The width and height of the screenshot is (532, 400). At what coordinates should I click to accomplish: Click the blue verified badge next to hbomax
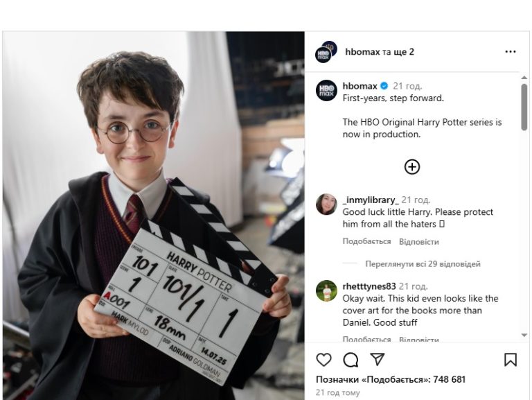pos(384,86)
